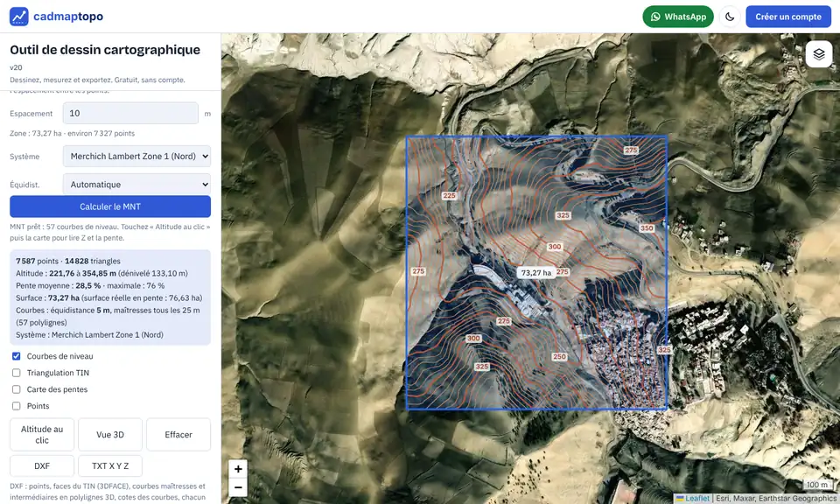Click the 73,27 ha area label
The height and width of the screenshot is (504, 840).
click(x=536, y=273)
